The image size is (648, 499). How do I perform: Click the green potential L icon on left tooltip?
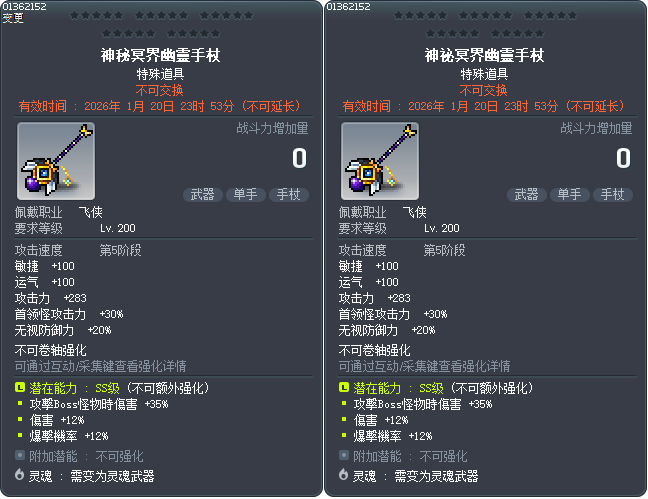pyautogui.click(x=20, y=387)
